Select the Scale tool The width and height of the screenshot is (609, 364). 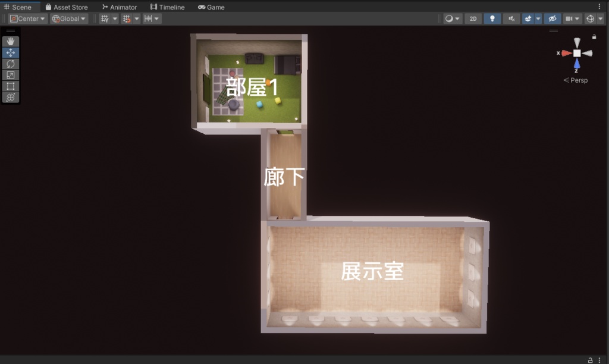pos(10,74)
